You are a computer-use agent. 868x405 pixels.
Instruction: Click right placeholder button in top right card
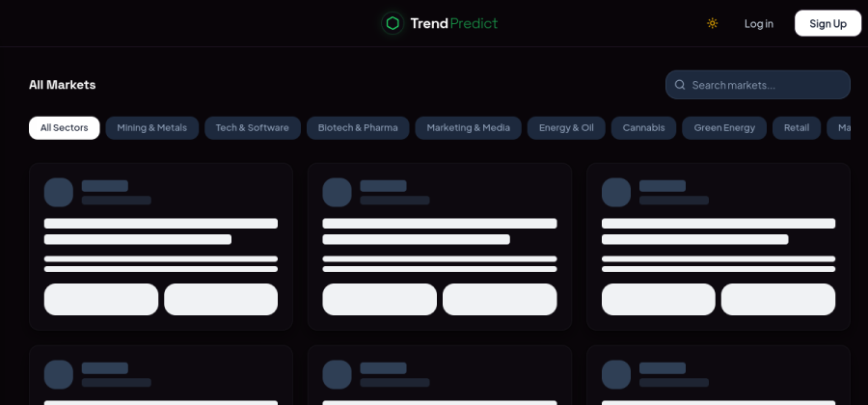click(x=777, y=299)
